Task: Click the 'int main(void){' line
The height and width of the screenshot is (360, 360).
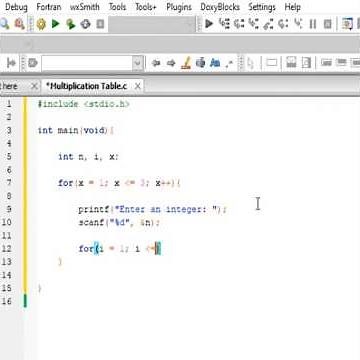Action: point(76,130)
